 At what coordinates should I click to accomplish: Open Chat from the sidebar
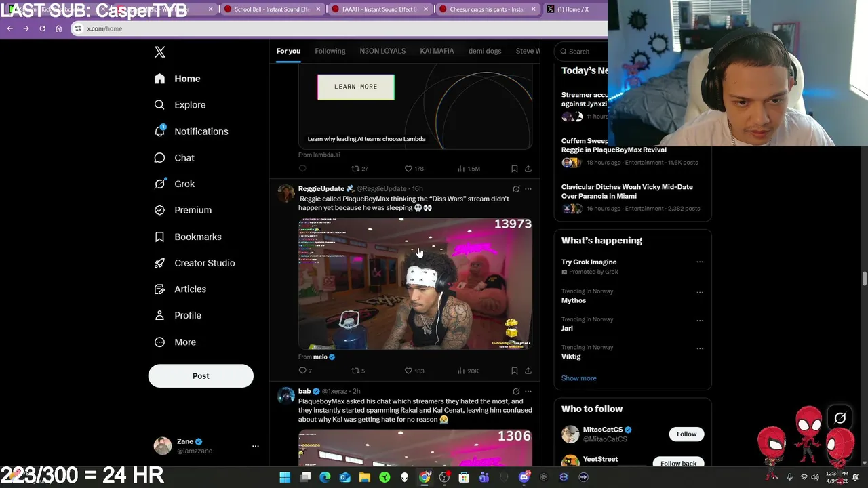pos(174,158)
